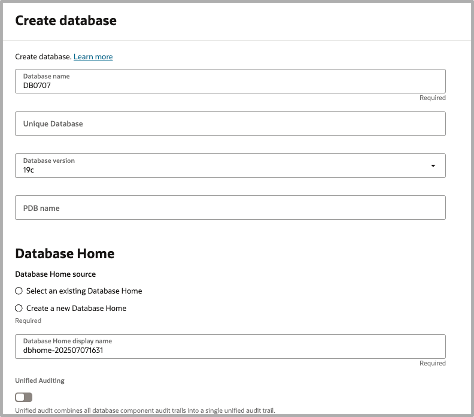Click the Database Home source label

(x=55, y=274)
